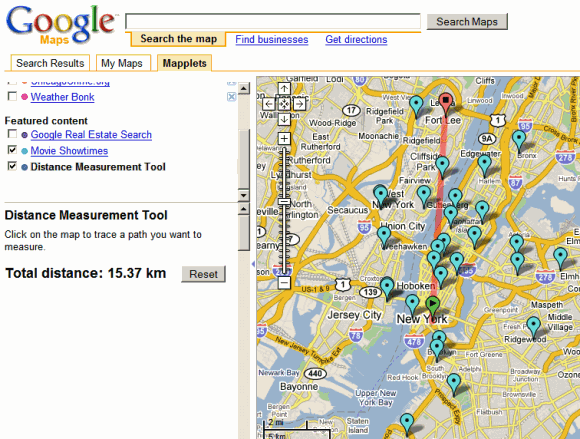Open the Google Real Estate Search link
580x439 pixels.
point(91,135)
